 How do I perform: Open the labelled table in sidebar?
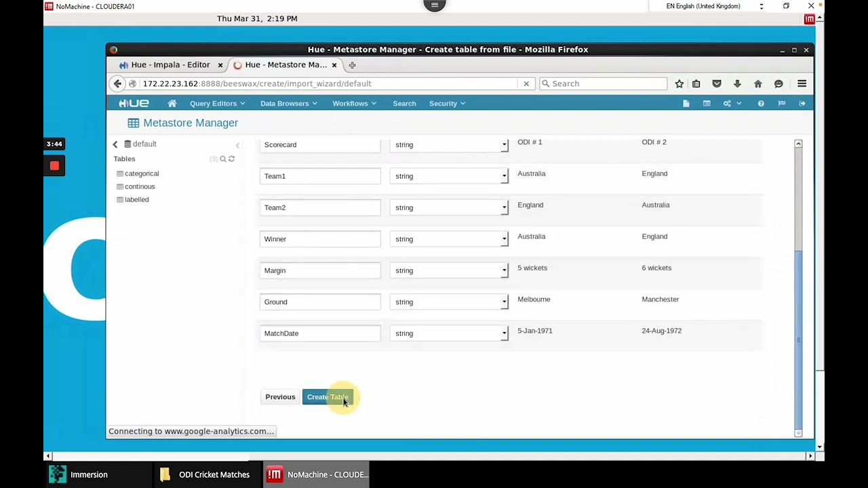[136, 199]
